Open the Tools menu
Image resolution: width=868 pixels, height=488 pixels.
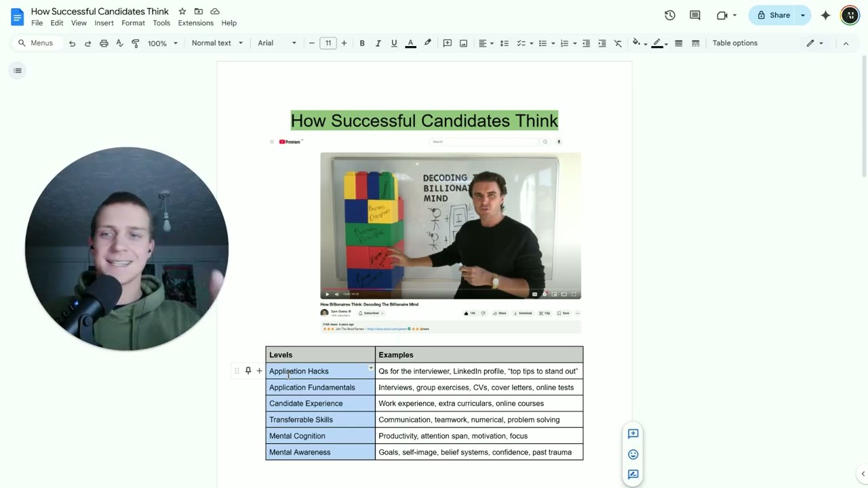coord(161,23)
